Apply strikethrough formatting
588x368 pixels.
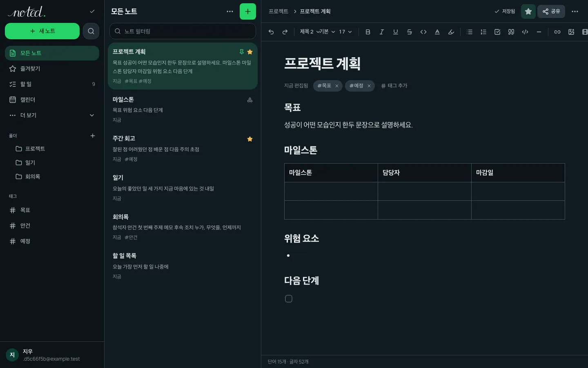click(410, 32)
